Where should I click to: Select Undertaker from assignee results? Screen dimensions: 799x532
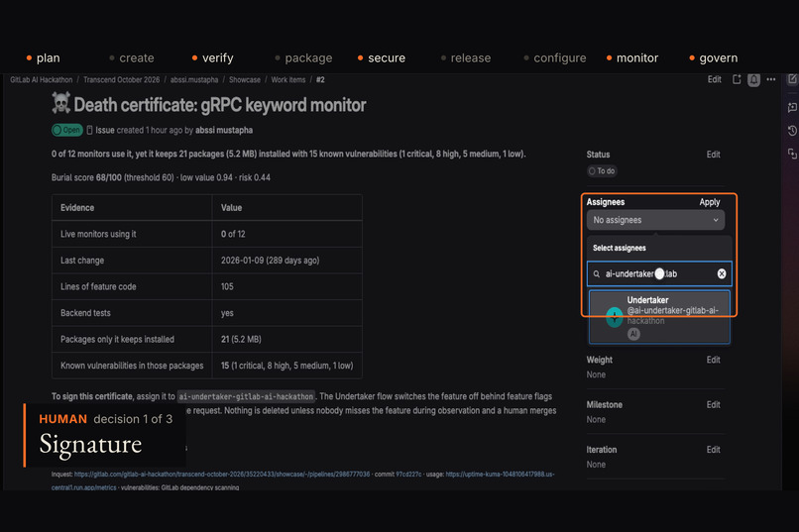pos(659,317)
